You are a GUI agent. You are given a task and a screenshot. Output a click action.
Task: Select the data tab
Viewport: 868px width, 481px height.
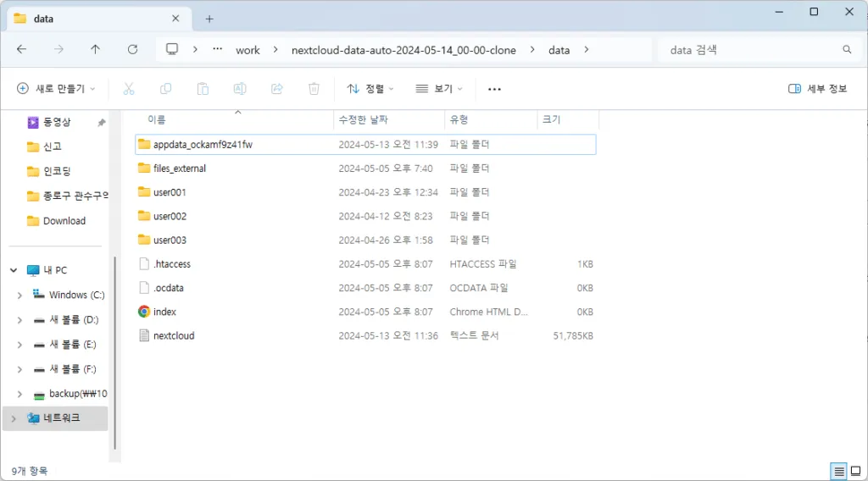tap(100, 19)
